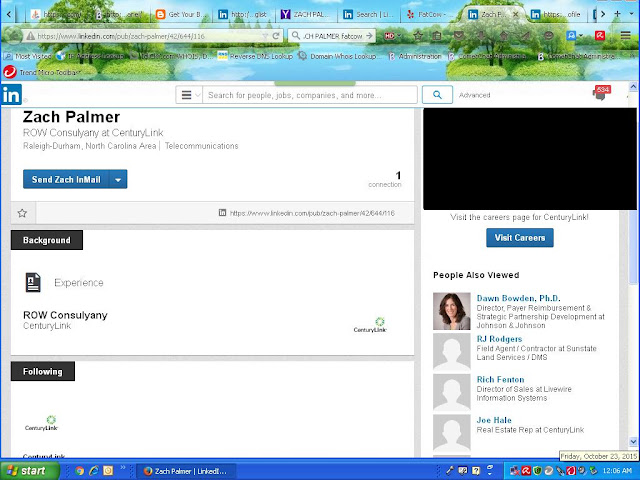Click the Firefox address bar URL

(149, 36)
